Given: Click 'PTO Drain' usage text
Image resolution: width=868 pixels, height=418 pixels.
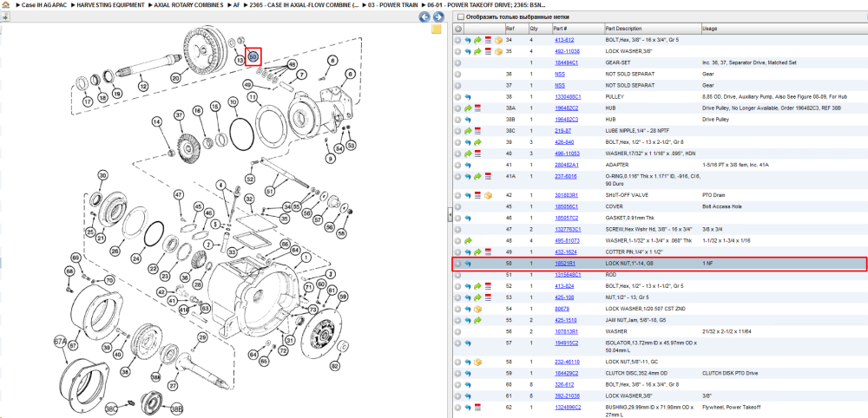Looking at the screenshot, I should click(x=714, y=196).
